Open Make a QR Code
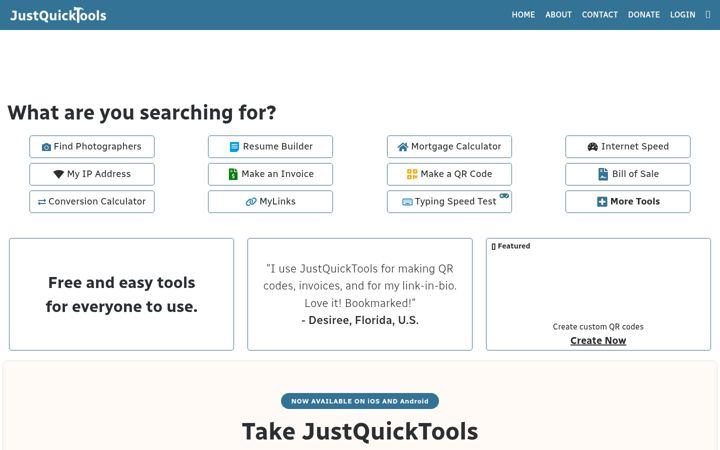The height and width of the screenshot is (450, 720). pyautogui.click(x=450, y=174)
